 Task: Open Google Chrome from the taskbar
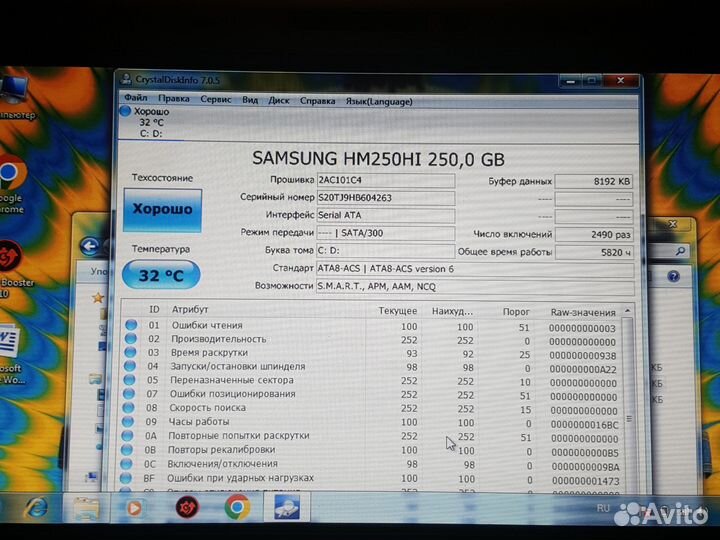pos(237,507)
